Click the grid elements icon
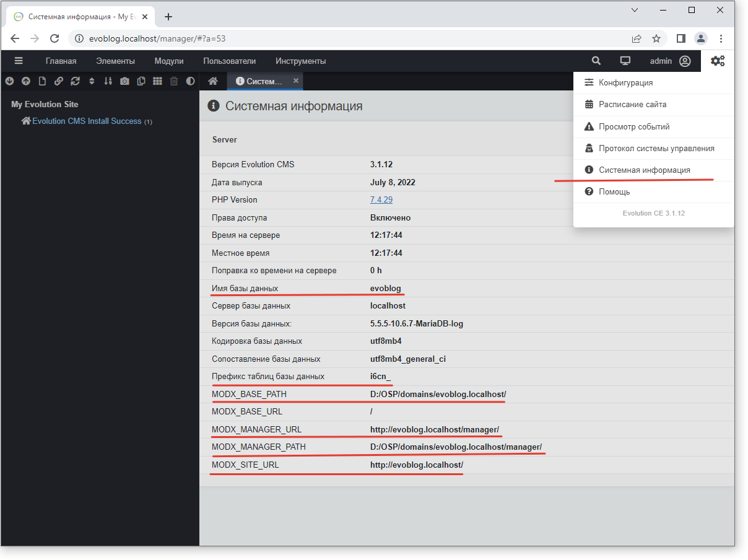748x560 pixels. click(157, 81)
